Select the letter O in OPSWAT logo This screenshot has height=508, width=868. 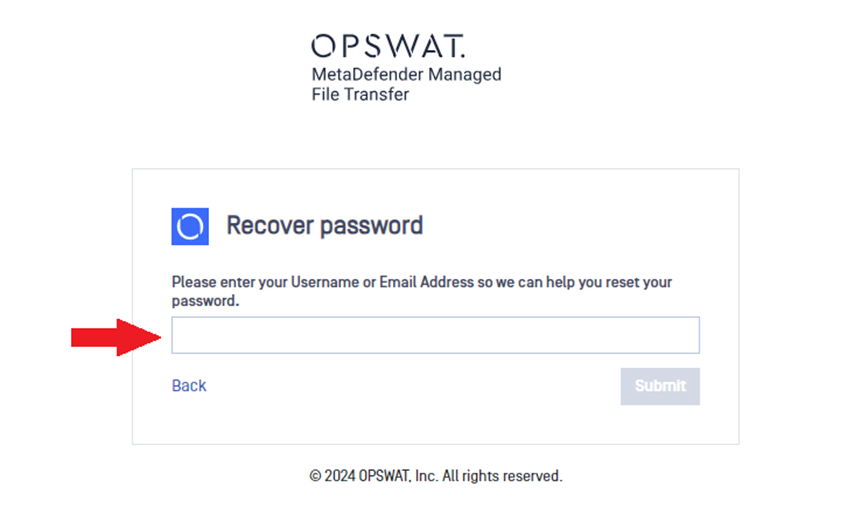[323, 46]
